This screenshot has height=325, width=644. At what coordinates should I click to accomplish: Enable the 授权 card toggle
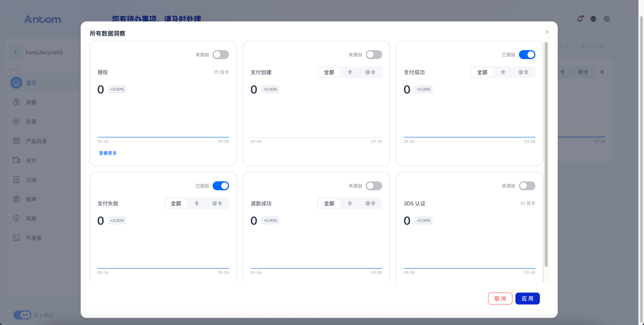tap(221, 54)
